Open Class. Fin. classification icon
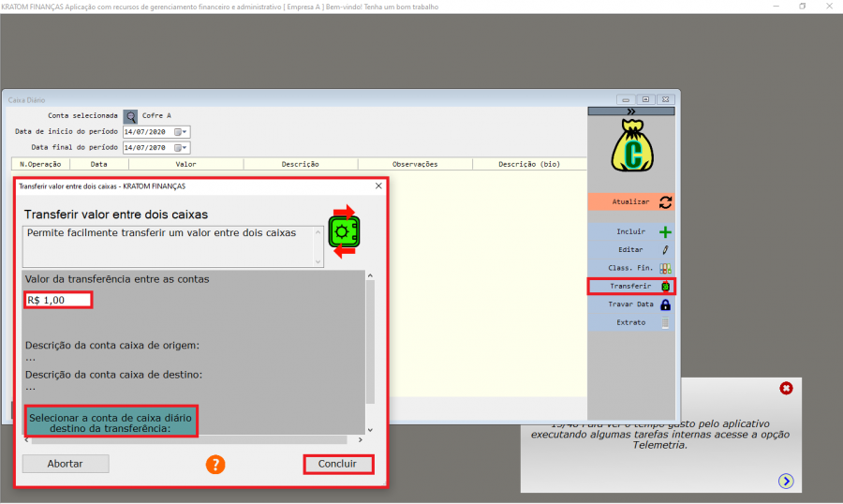Viewport: 843px width, 504px height. [x=666, y=268]
